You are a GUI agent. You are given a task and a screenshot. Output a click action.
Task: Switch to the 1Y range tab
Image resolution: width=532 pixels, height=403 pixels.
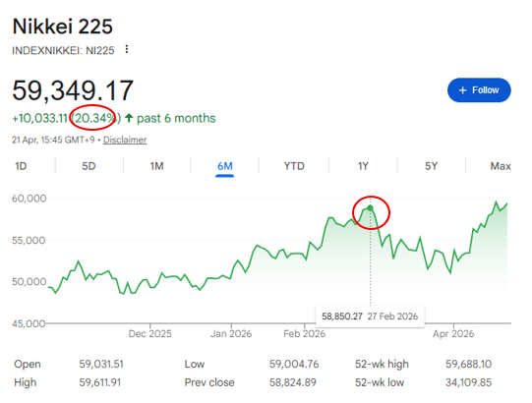pos(363,166)
